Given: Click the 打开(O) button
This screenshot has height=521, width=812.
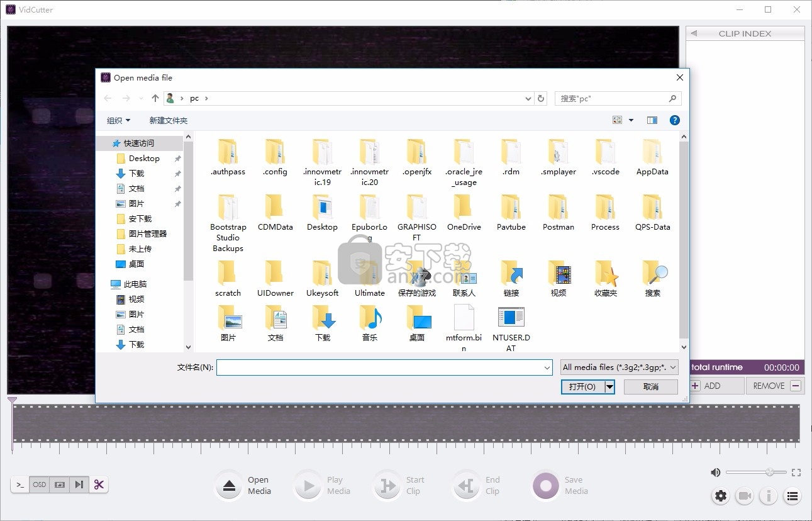Looking at the screenshot, I should coord(582,386).
